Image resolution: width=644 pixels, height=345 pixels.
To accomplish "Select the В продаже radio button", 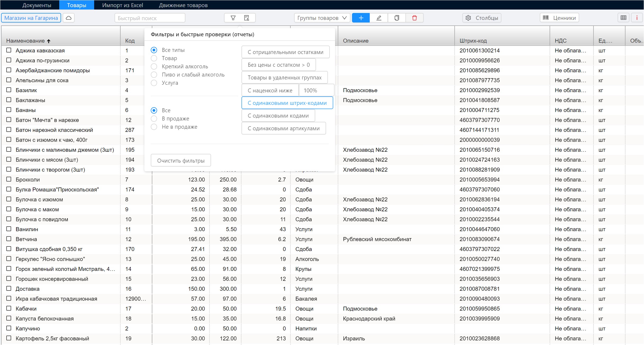I will coord(154,119).
